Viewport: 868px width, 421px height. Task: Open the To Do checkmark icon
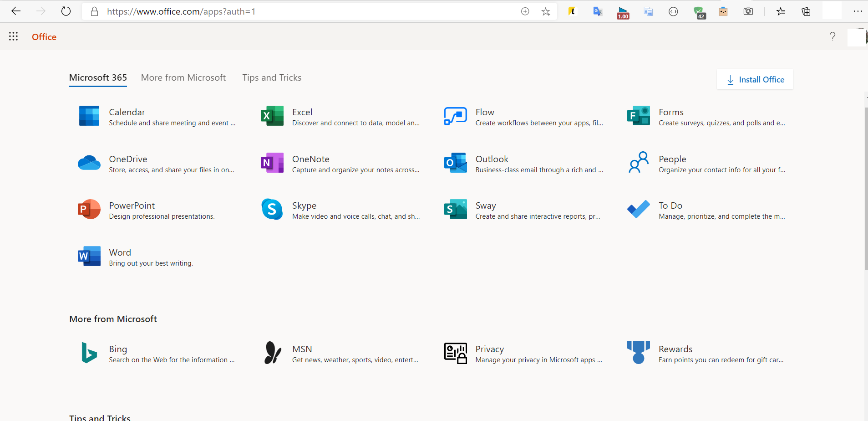pos(639,209)
